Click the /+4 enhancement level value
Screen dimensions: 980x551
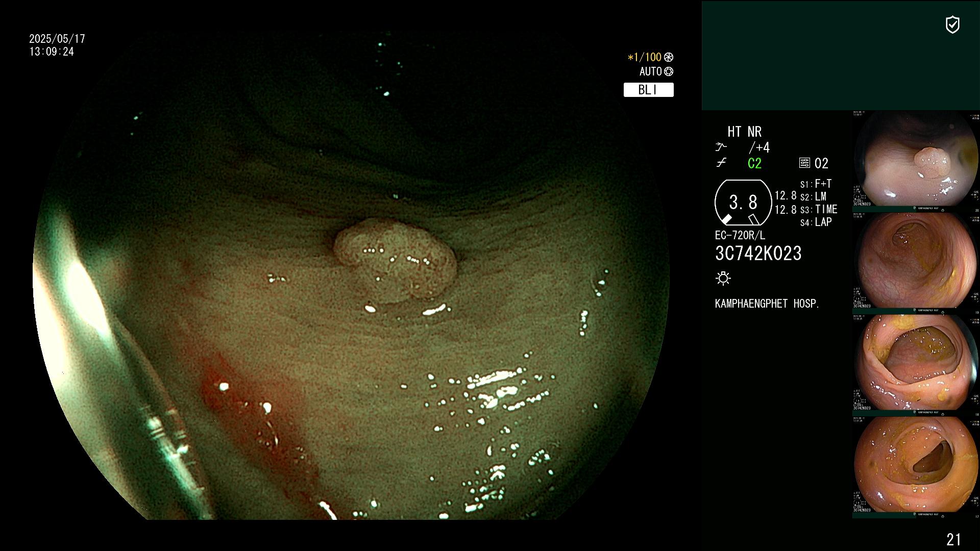[x=759, y=147]
